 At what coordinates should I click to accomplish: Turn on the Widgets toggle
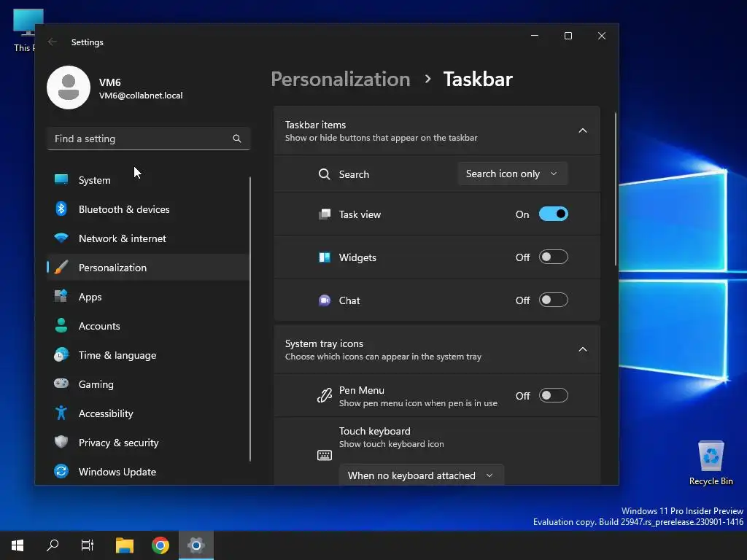click(553, 257)
